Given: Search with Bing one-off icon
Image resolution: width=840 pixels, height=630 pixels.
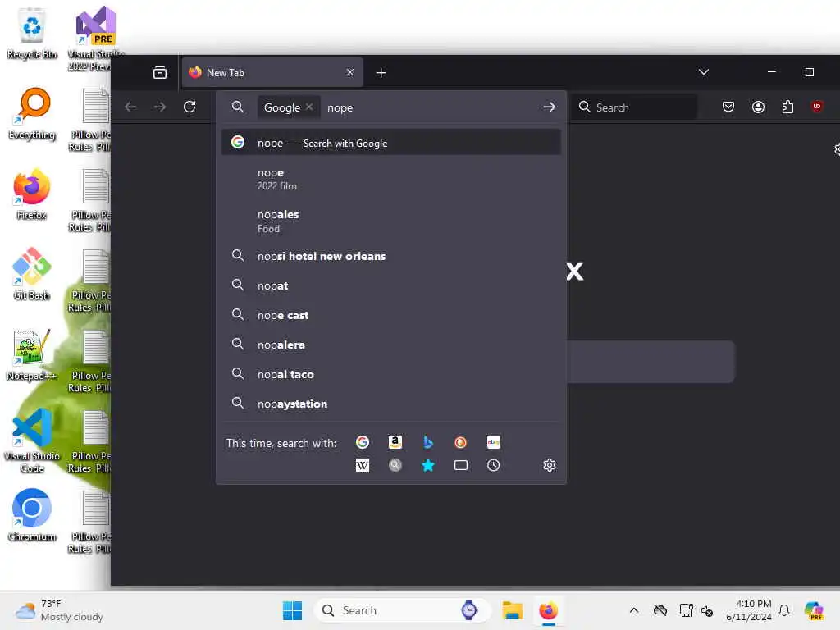Looking at the screenshot, I should (428, 442).
